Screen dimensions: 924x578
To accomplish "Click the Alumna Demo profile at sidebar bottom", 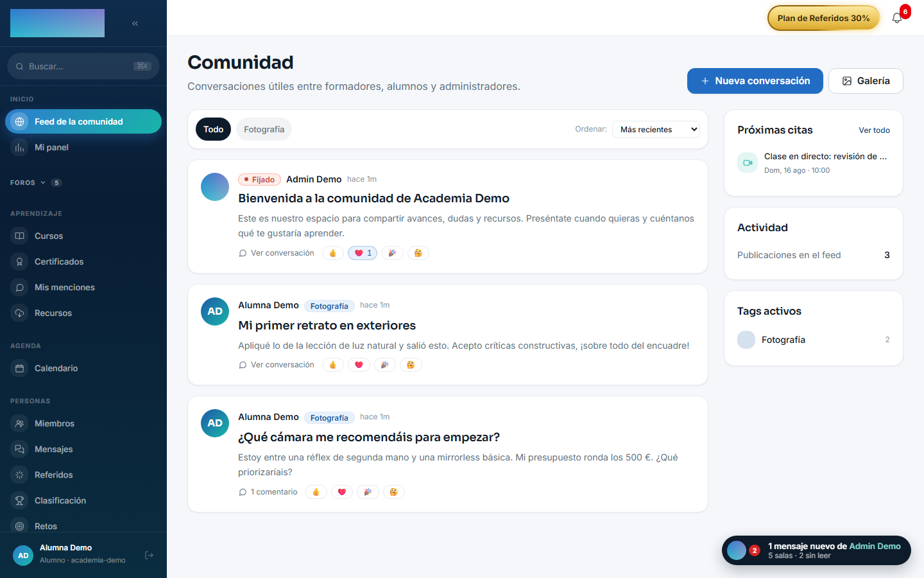I will (71, 555).
